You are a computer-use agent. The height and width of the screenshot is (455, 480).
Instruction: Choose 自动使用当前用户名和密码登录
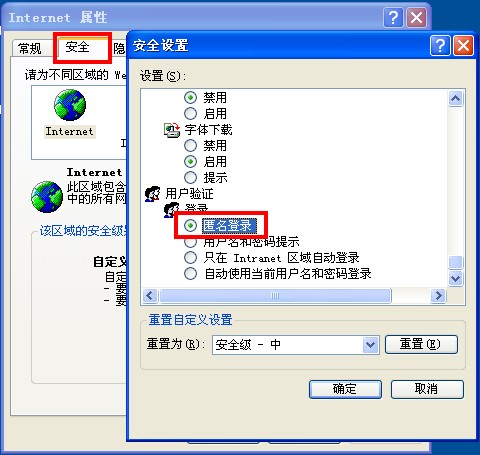(190, 274)
